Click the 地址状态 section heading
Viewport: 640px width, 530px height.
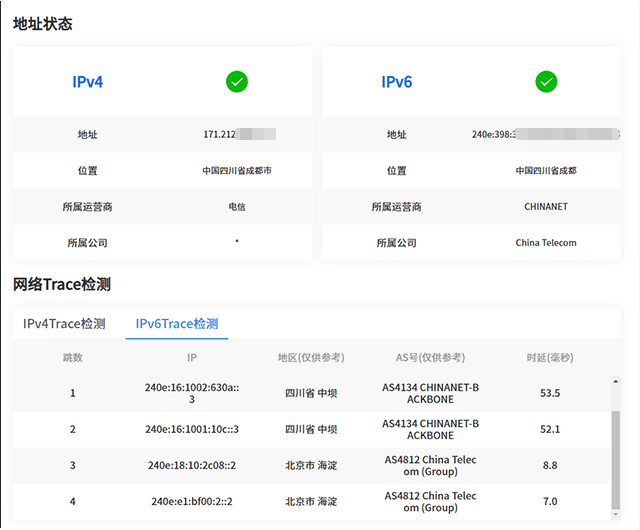coord(42,23)
